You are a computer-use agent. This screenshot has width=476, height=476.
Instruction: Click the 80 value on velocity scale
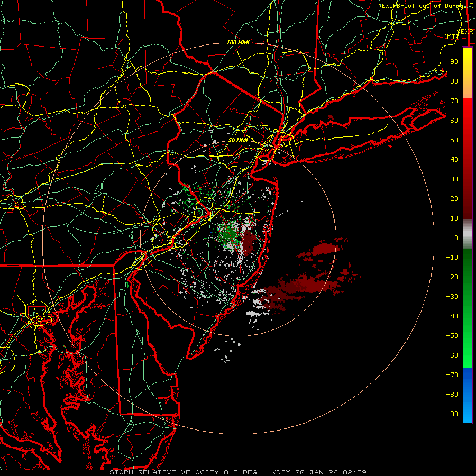pos(454,81)
